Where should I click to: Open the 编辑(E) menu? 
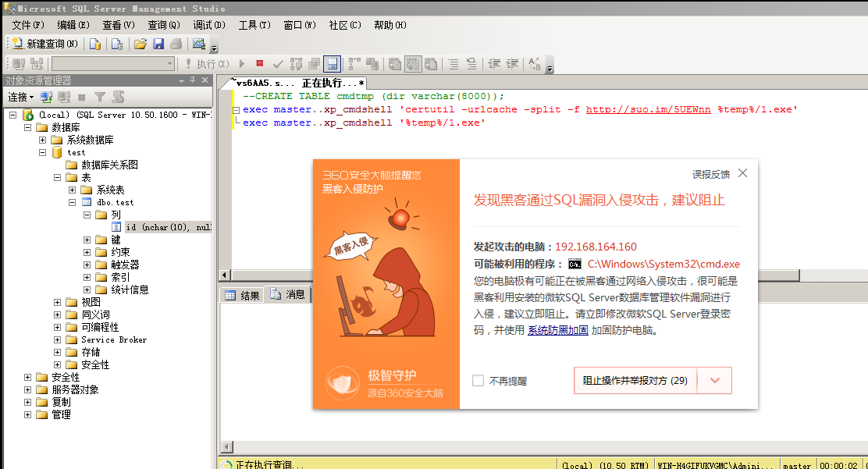[x=73, y=25]
